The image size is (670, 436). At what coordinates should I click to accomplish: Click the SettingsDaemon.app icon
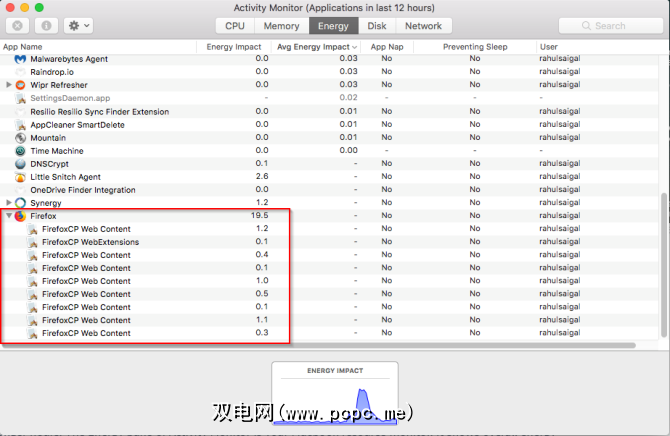[20, 98]
